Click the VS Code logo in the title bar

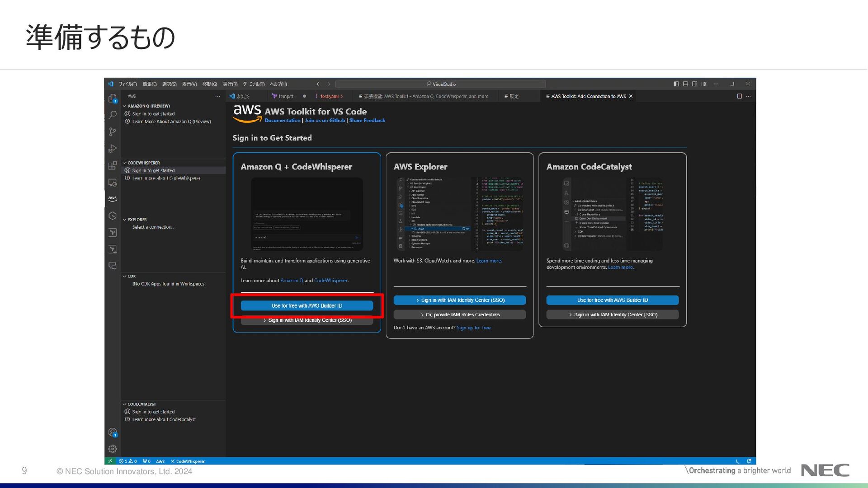(111, 84)
